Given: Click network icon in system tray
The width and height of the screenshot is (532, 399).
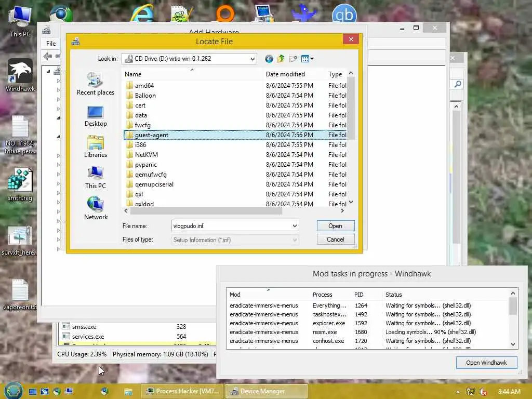Looking at the screenshot, I should click(x=470, y=392).
